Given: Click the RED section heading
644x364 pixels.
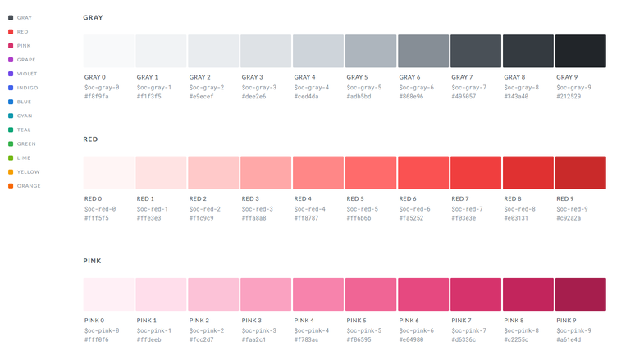Looking at the screenshot, I should click(x=90, y=139).
